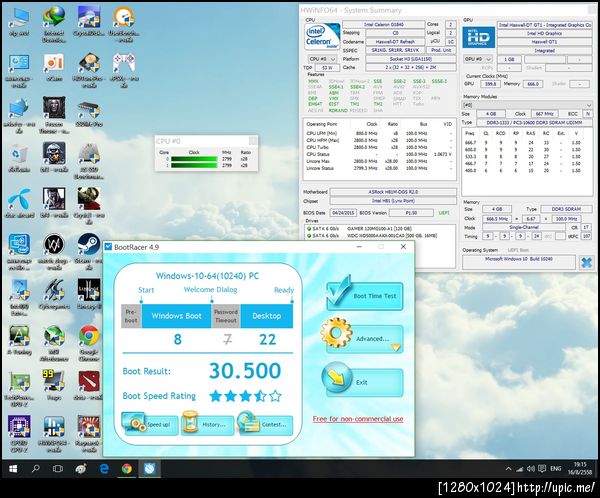Screen dimensions: 600x498
Task: Open Task View on the taskbar
Action: click(58, 469)
